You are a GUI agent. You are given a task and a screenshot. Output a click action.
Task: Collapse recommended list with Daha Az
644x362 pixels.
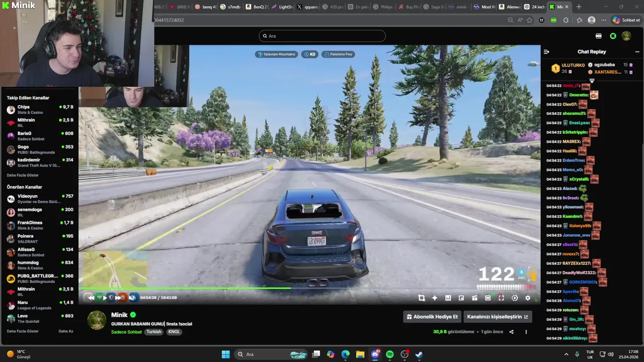66,331
